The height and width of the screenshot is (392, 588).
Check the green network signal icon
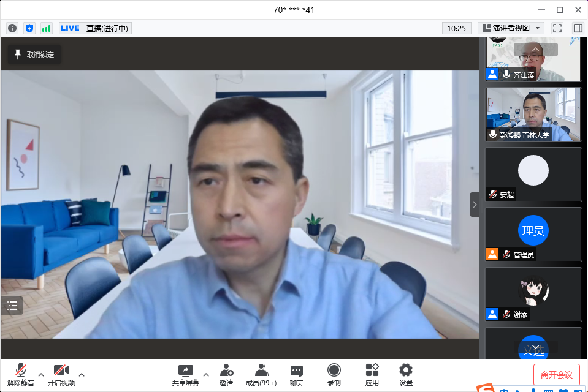46,28
